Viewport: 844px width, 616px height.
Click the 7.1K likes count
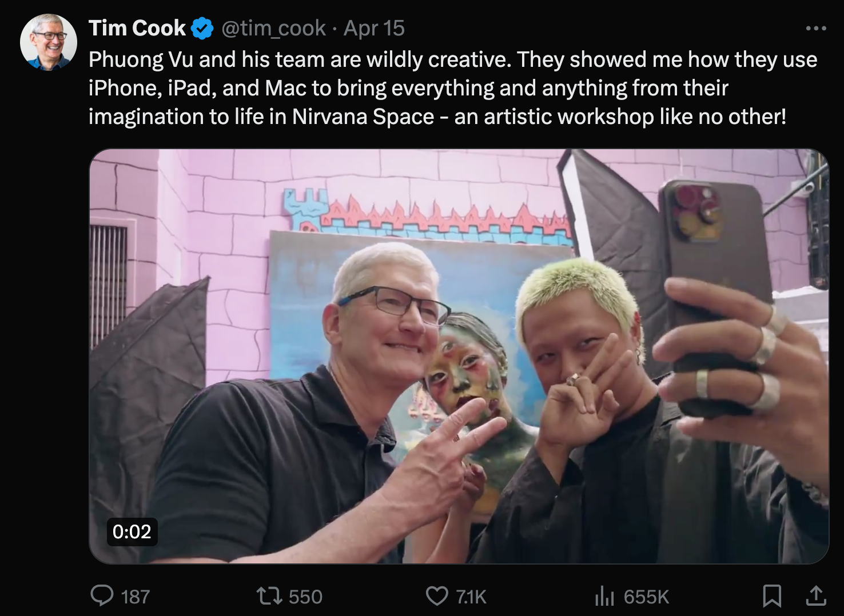(471, 597)
